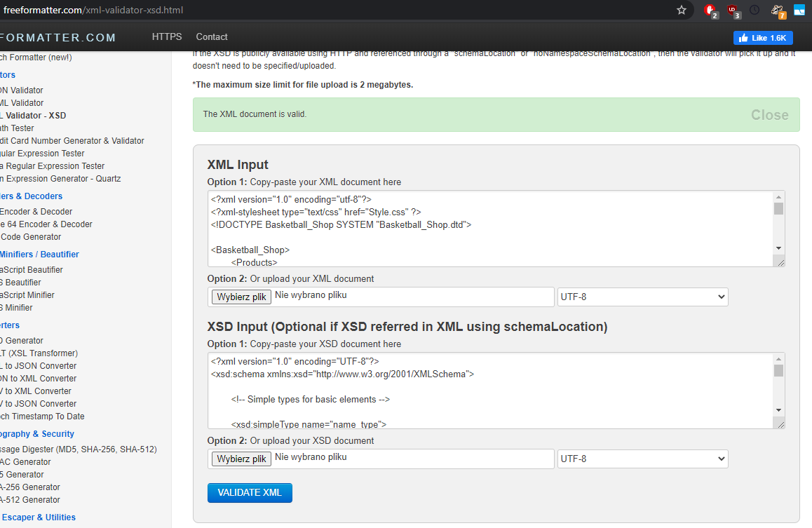Screen dimensions: 812x528
Task: Open the XML file encoding UTF-8 dropdown
Action: (642, 297)
